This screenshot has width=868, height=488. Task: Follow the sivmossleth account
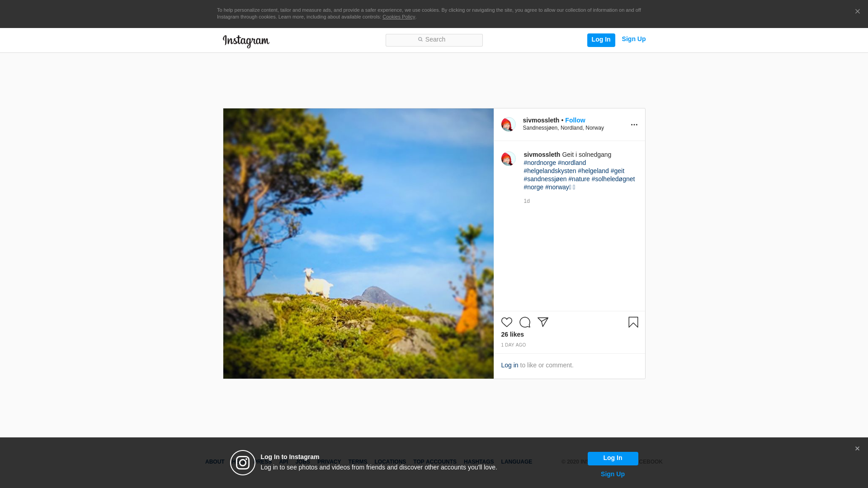[575, 120]
